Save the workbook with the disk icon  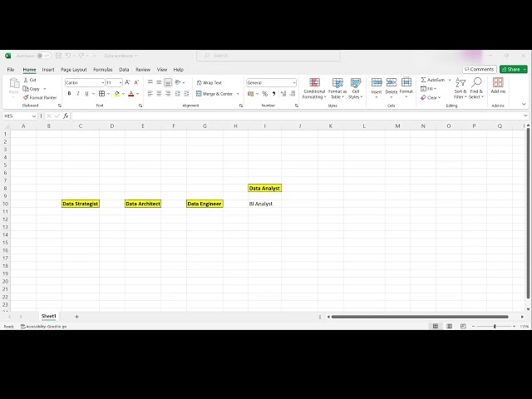(x=58, y=56)
